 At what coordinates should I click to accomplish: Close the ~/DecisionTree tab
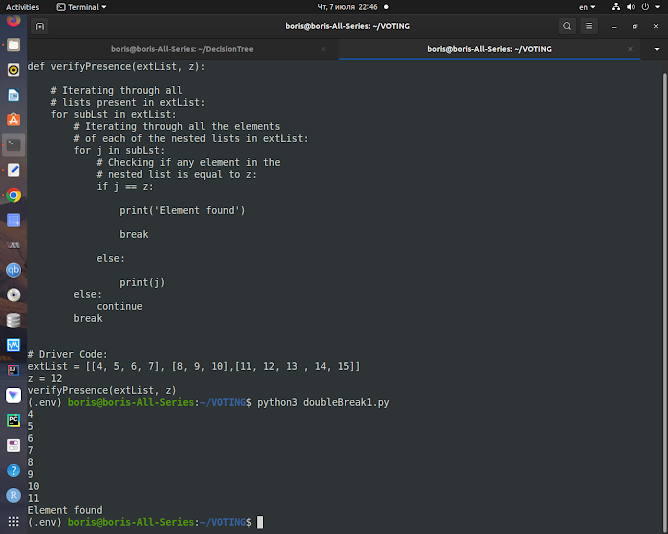point(323,49)
